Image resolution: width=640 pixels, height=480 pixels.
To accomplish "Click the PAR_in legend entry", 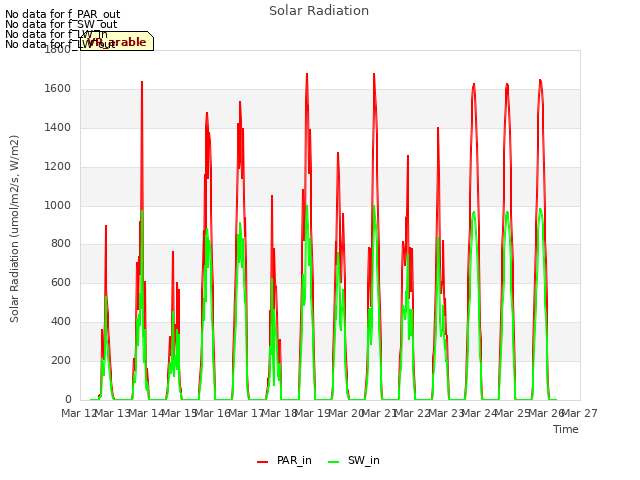I will pyautogui.click(x=284, y=460).
